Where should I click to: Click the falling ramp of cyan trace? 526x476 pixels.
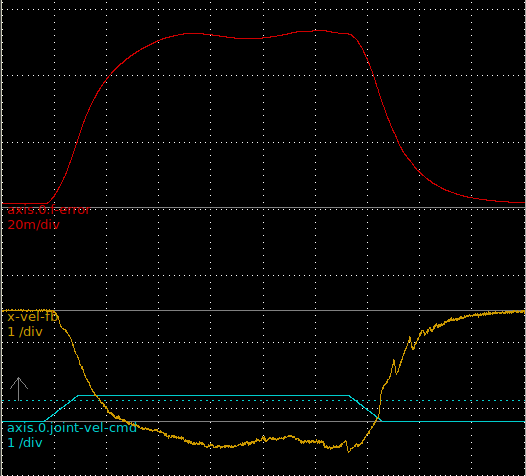point(365,408)
